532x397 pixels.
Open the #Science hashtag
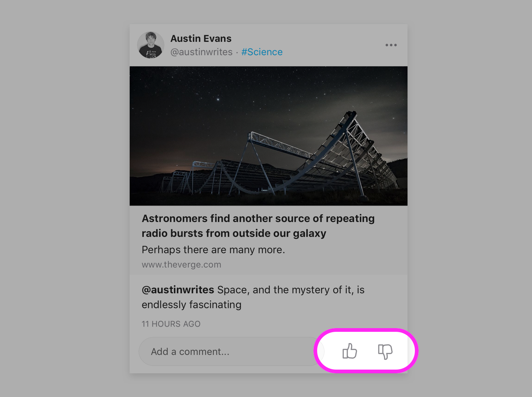coord(262,52)
